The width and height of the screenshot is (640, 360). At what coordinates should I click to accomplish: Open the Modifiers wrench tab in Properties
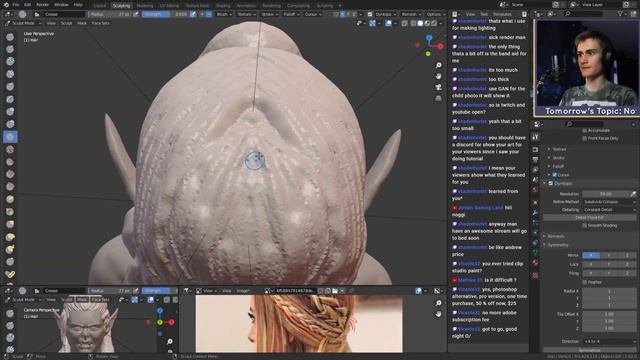(536, 213)
